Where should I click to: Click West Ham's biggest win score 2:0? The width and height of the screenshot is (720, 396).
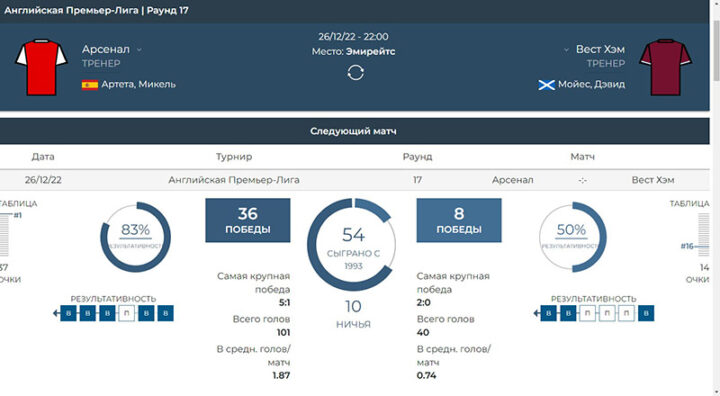[423, 303]
